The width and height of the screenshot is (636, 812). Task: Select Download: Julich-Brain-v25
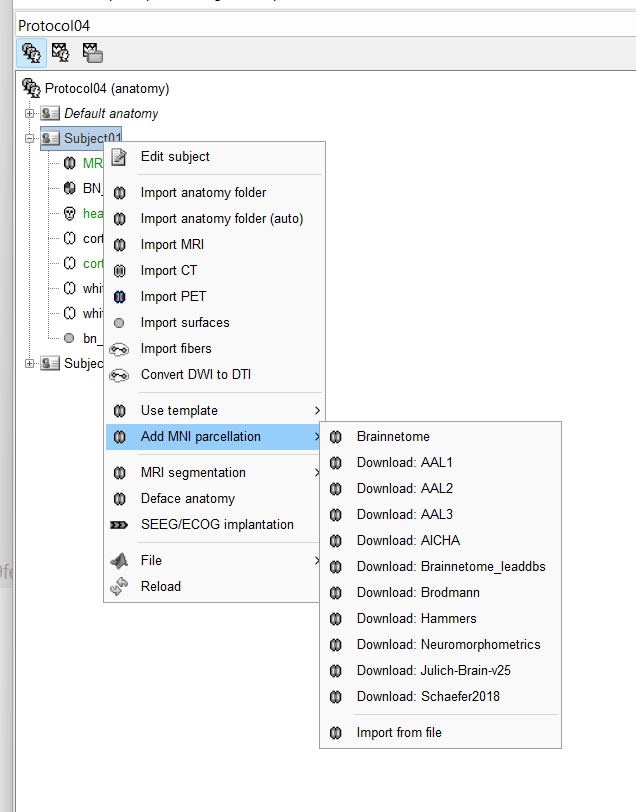click(x=440, y=671)
